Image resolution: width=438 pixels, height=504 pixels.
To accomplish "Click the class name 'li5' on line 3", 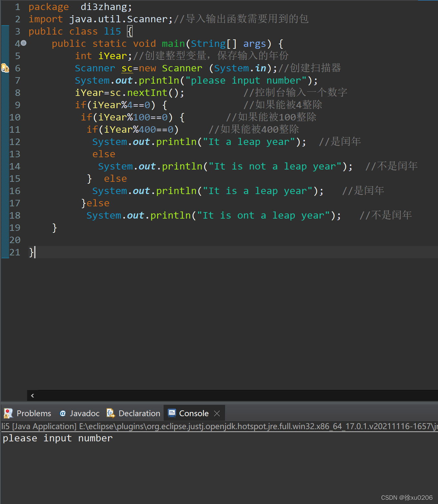I will [113, 31].
